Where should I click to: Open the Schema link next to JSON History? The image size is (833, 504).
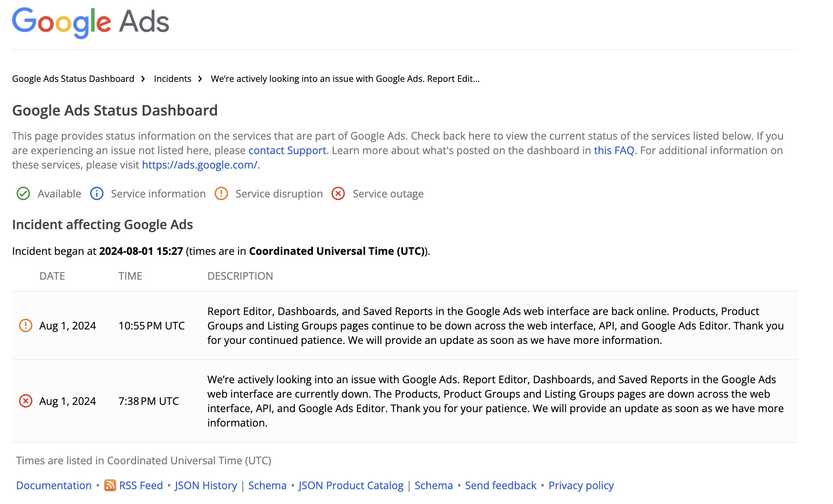click(267, 485)
